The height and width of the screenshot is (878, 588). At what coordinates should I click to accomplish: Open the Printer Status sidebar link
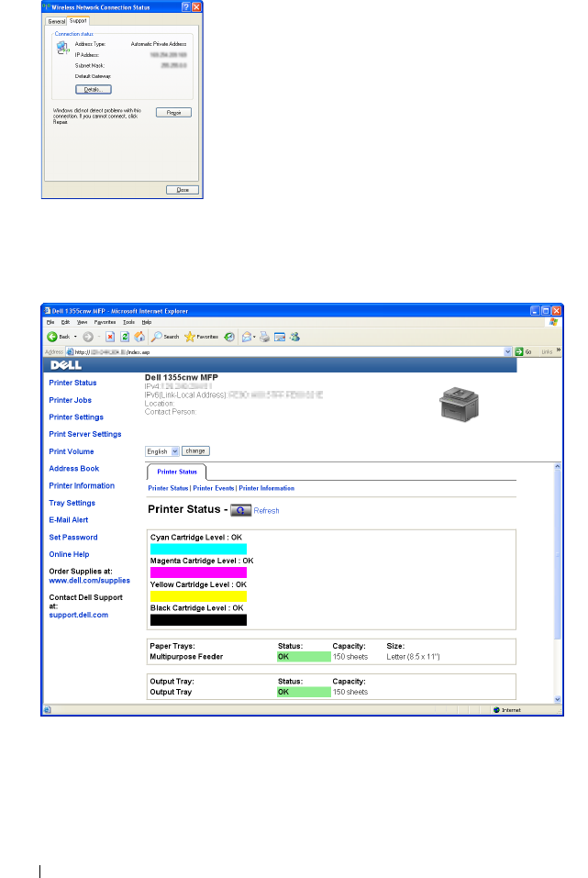72,383
